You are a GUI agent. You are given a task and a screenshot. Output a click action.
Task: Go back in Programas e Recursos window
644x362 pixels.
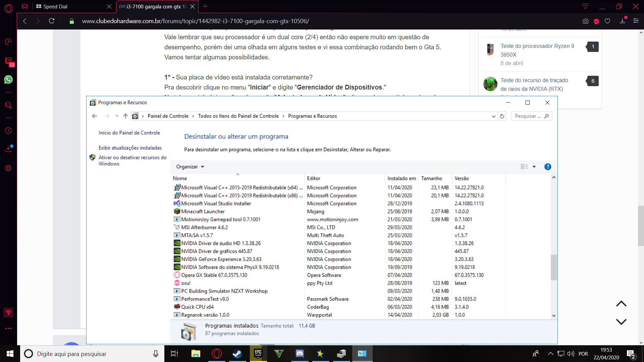95,116
